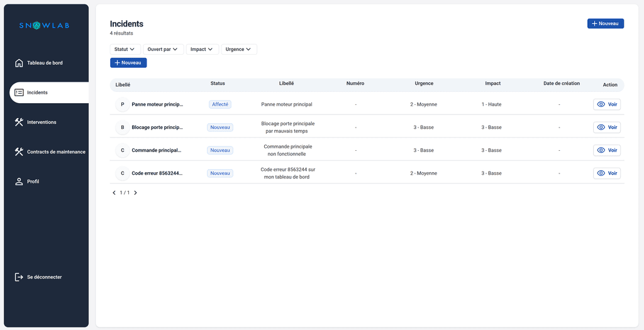Click "Commande principale non fonctionnelle" description
Screen dimensions: 644x330
[287, 150]
